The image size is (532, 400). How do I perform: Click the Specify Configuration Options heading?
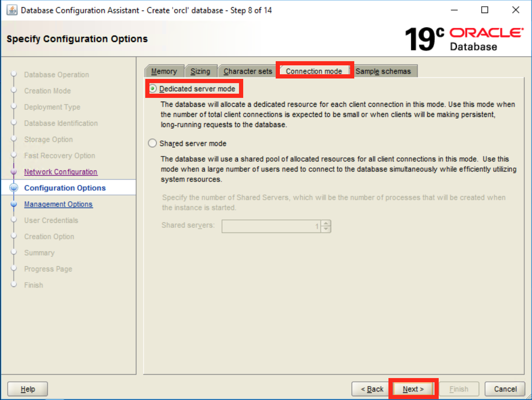coord(77,39)
